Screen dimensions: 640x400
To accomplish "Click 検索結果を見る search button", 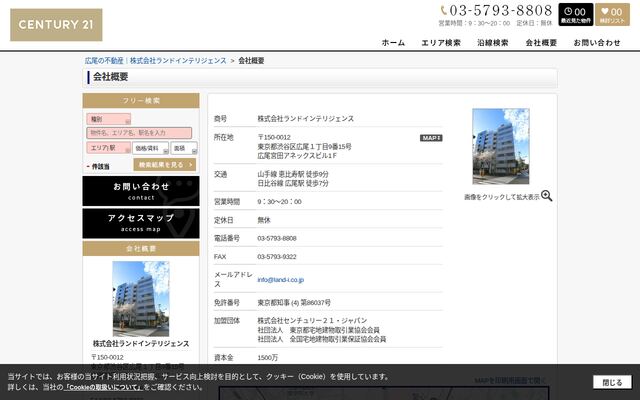I will (165, 165).
